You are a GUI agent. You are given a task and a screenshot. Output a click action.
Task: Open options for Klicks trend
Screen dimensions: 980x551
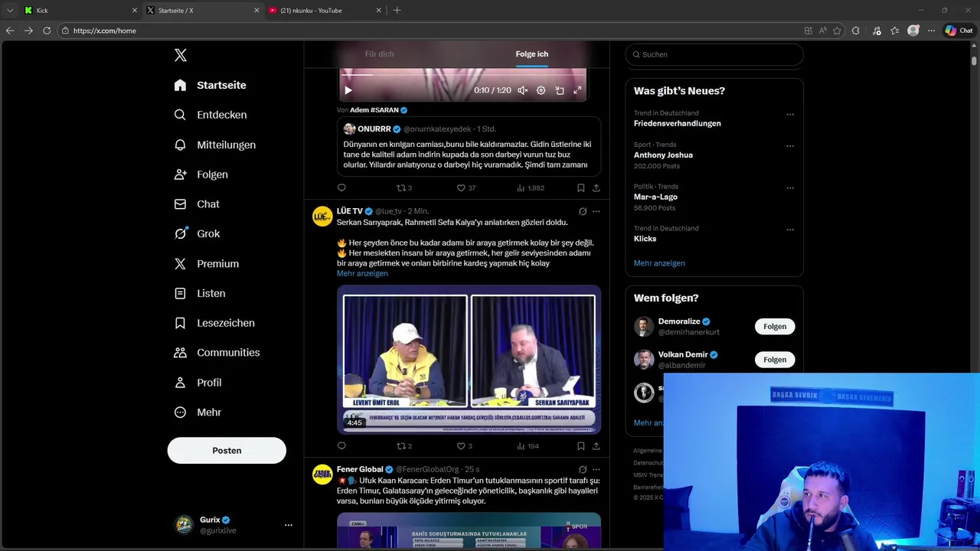tap(790, 230)
